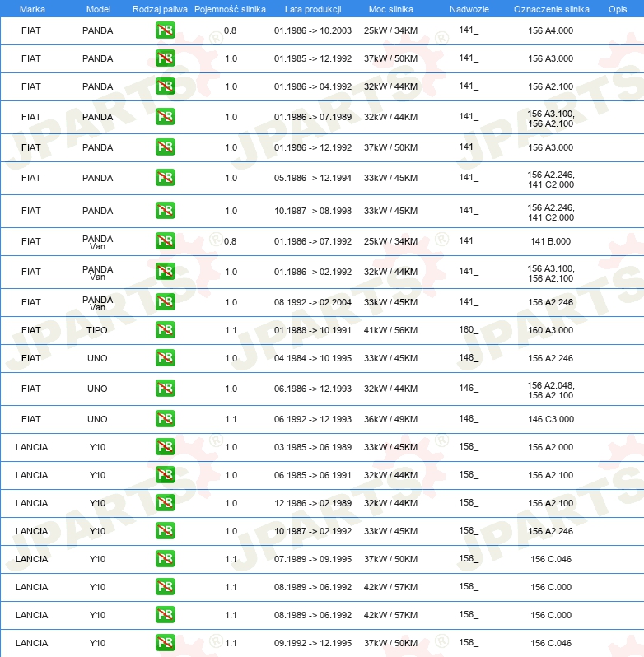Screen dimensions: 644x657
Task: Click the Nadwozie column header
Action: tap(469, 9)
